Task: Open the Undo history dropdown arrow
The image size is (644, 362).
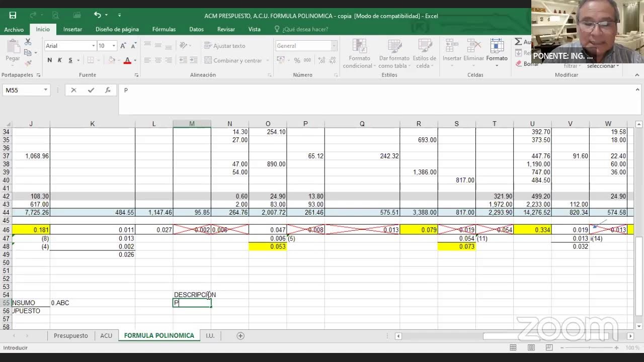Action: [x=107, y=16]
